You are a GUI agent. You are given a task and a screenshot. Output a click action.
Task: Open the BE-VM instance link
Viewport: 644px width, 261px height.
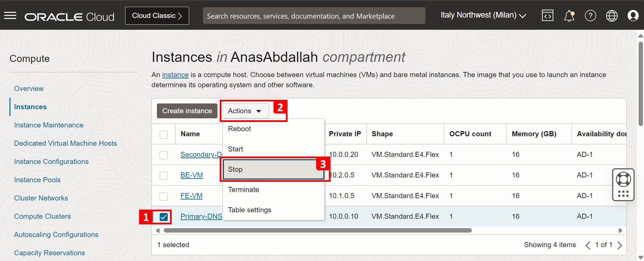[191, 175]
